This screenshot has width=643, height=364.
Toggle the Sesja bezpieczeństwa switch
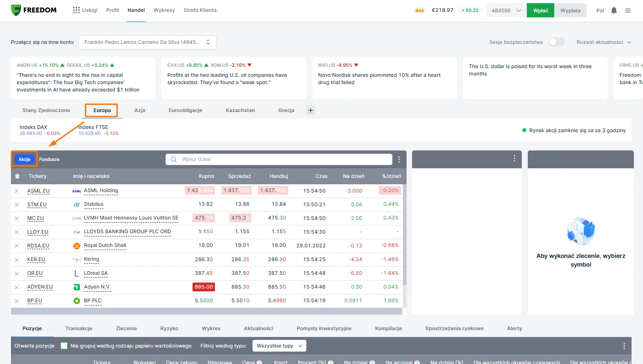pyautogui.click(x=557, y=42)
